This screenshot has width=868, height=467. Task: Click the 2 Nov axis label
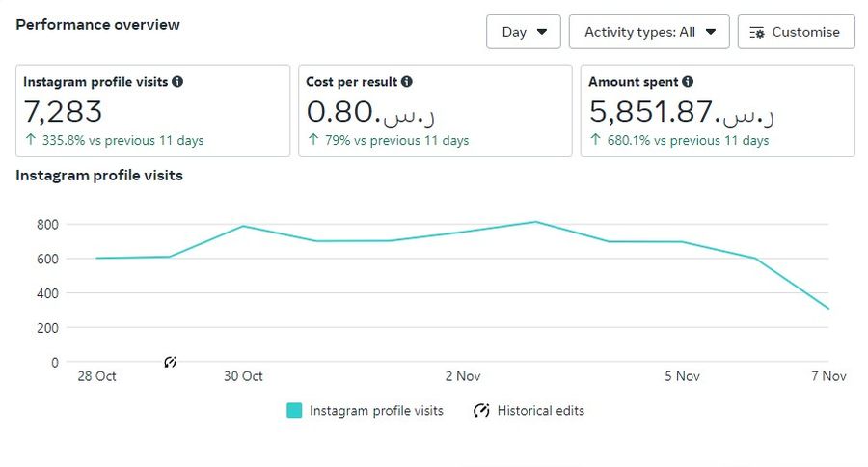463,376
